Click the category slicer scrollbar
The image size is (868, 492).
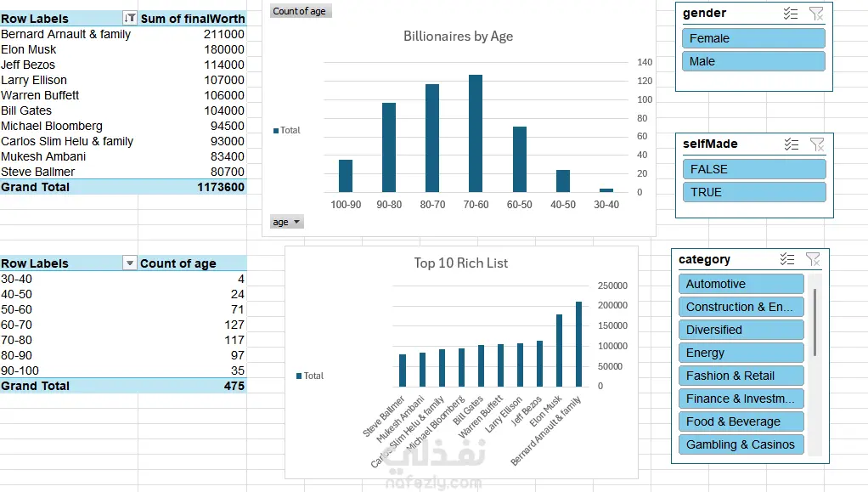[x=814, y=322]
